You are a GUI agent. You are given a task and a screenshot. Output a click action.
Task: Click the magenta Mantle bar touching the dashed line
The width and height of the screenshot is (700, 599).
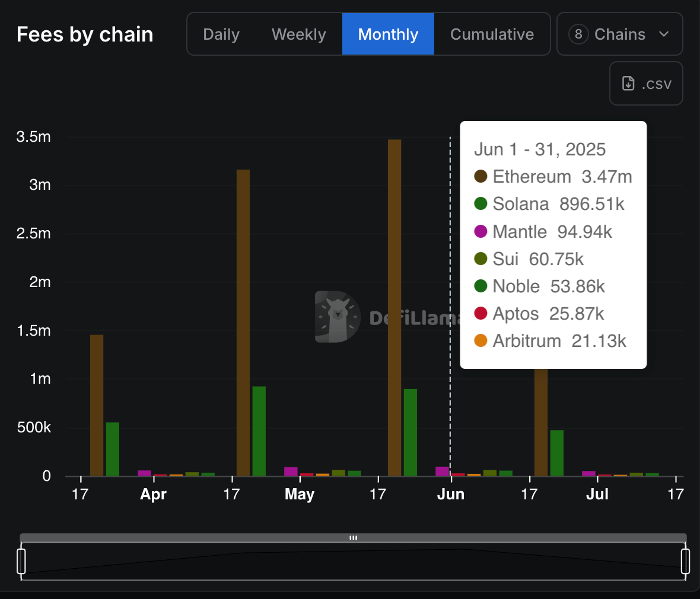tap(443, 471)
